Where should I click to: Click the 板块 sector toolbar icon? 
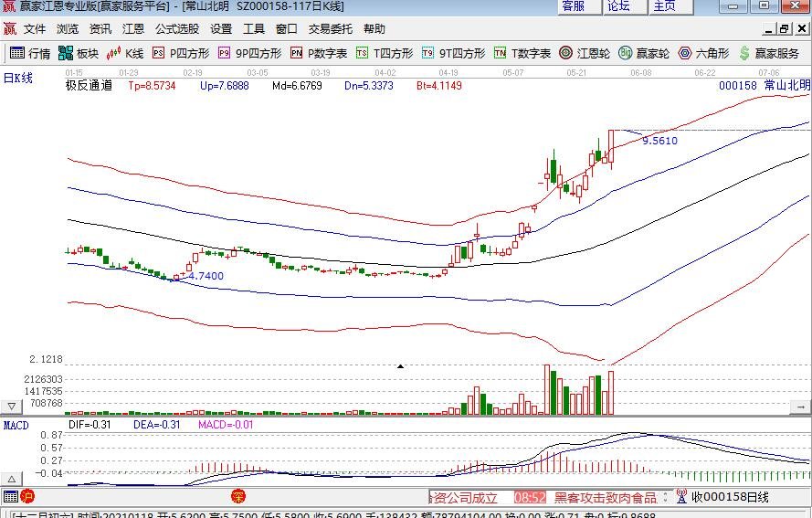[x=79, y=53]
